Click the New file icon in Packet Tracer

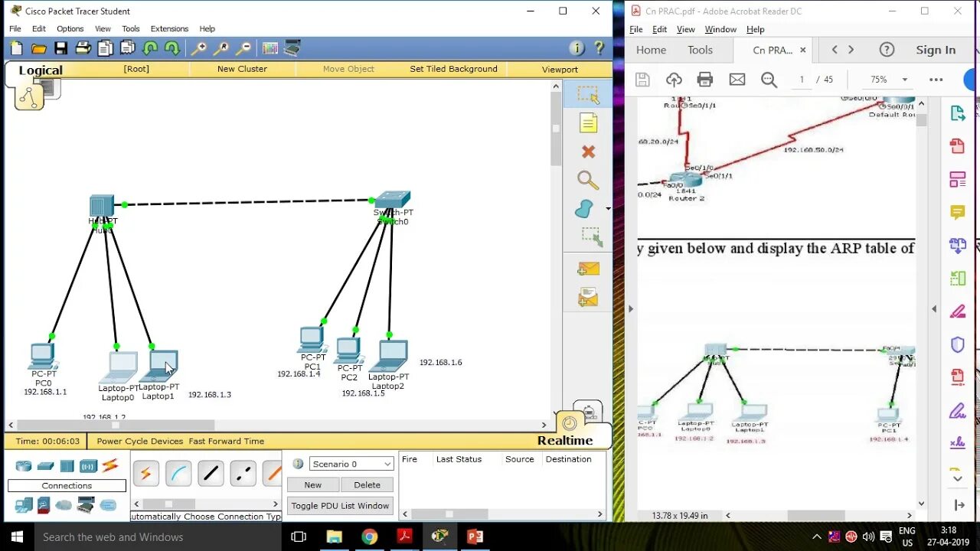point(16,48)
